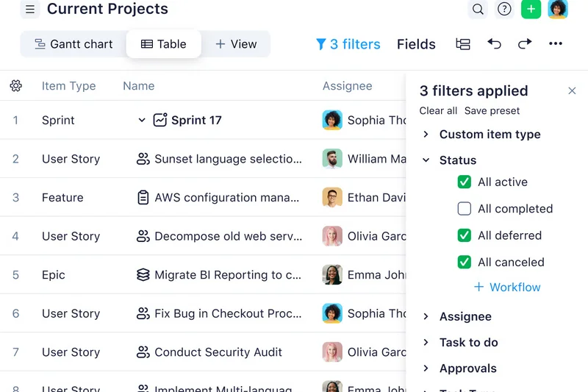This screenshot has height=392, width=588.
Task: Click the green add plus button
Action: pos(531,10)
